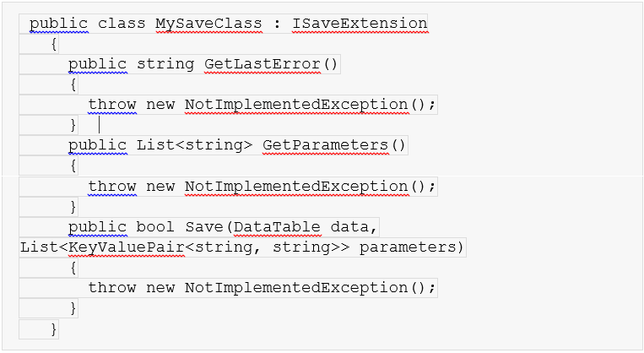The height and width of the screenshot is (353, 644).
Task: Click the DataTable type in Save
Action: (x=277, y=227)
